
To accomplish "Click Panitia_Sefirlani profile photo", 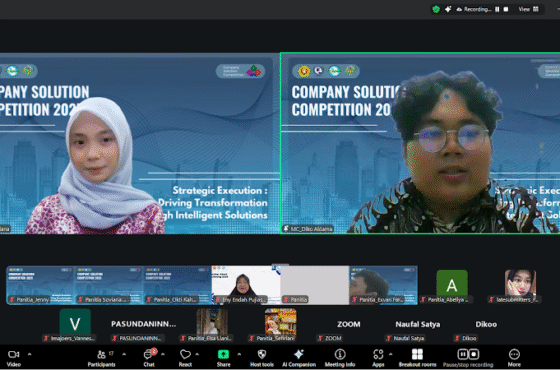I will [x=280, y=323].
